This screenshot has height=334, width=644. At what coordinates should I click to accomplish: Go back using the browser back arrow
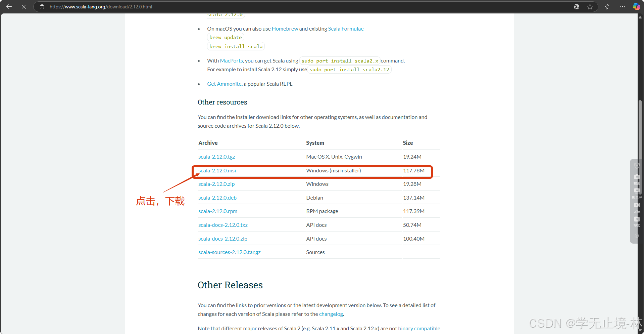pyautogui.click(x=9, y=7)
